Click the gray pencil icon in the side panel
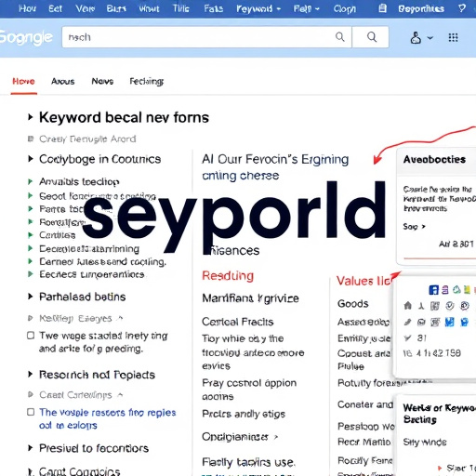 [x=408, y=323]
